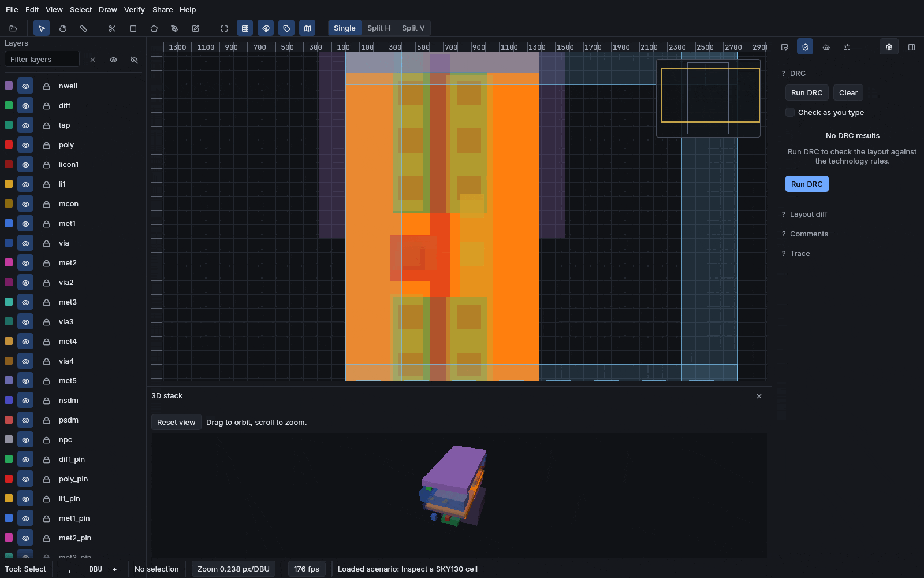Click the Clear DRC button

848,92
